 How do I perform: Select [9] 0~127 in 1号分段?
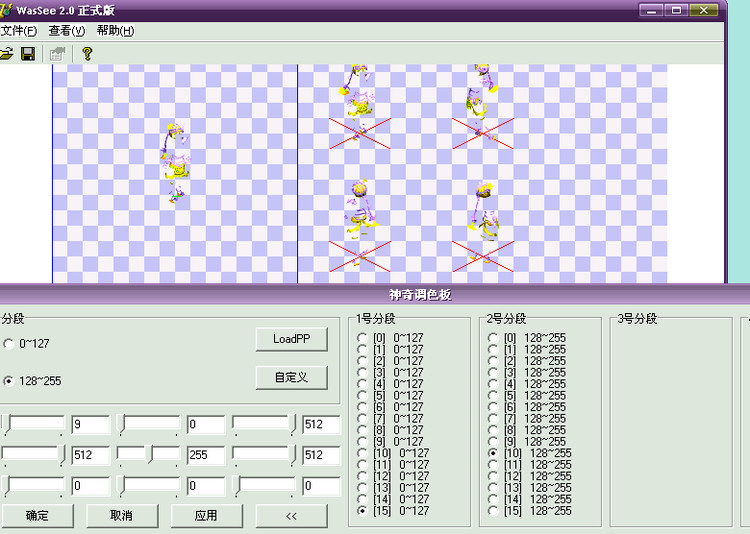pyautogui.click(x=390, y=441)
